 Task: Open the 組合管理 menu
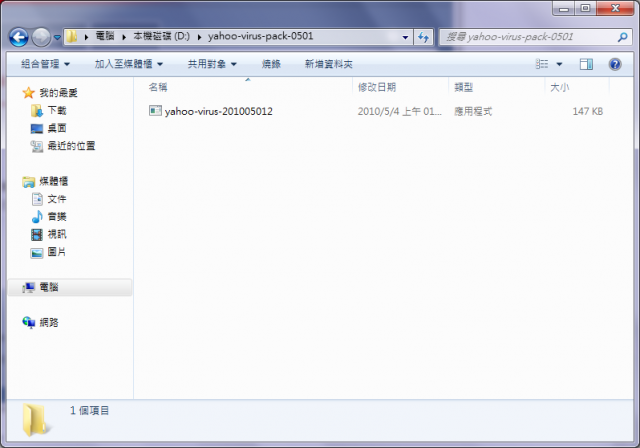click(x=45, y=64)
